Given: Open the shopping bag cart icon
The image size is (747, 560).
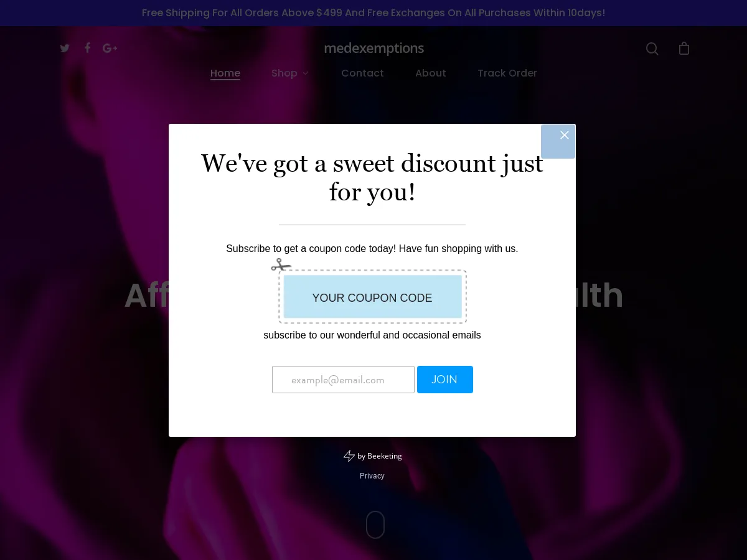Looking at the screenshot, I should click(684, 49).
